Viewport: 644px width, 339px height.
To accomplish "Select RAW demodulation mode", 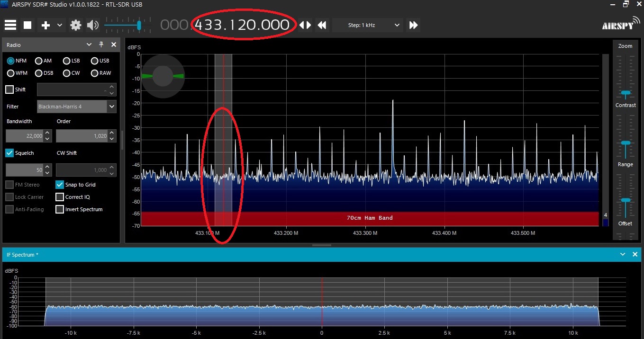I will click(x=101, y=73).
